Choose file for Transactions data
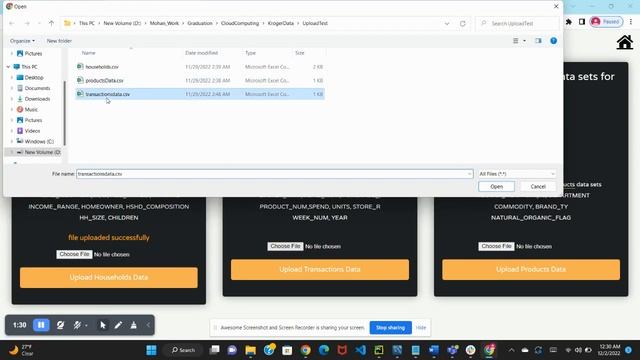Viewport: 640px width, 360px height. [x=285, y=246]
